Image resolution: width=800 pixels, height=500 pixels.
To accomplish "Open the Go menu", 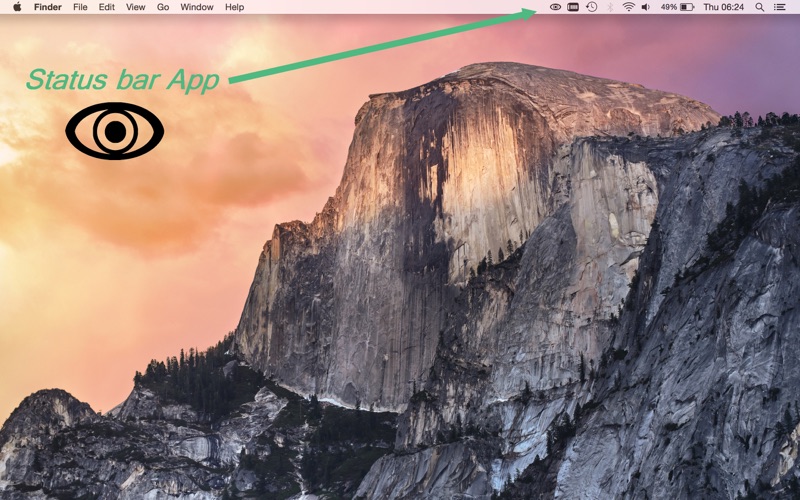I will [163, 7].
